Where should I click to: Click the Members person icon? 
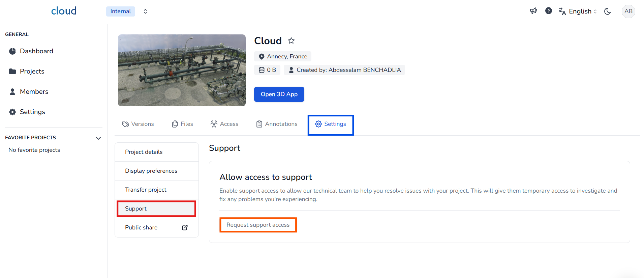tap(12, 91)
